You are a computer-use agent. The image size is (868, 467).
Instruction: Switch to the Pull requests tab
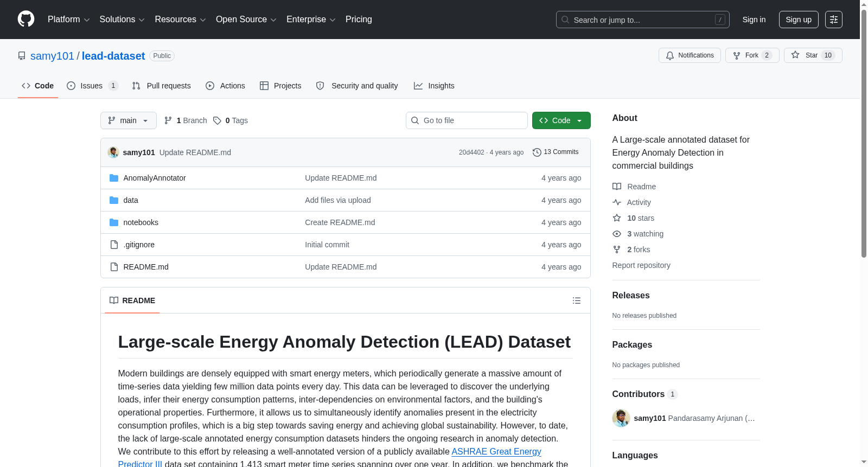point(162,86)
